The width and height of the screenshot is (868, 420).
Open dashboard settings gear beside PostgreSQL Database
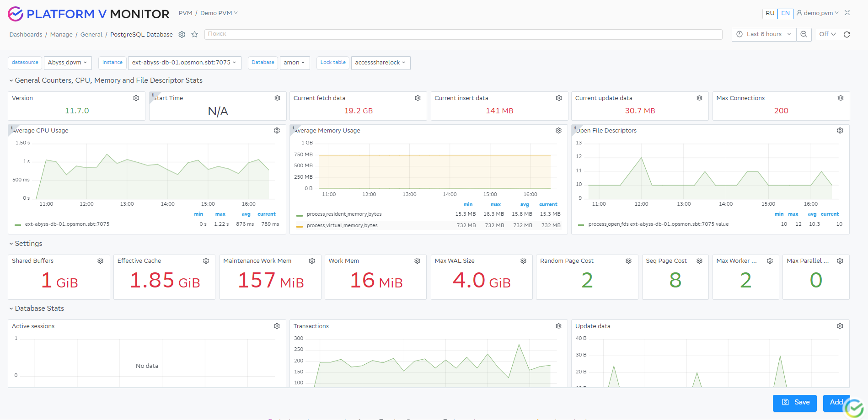pos(182,34)
